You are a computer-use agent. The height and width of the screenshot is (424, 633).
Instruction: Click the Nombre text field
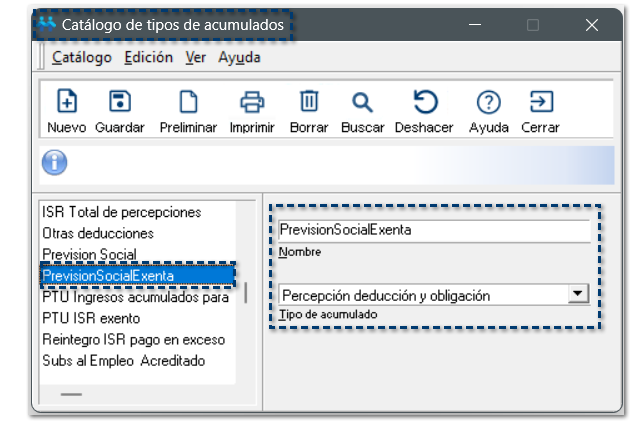tap(433, 230)
